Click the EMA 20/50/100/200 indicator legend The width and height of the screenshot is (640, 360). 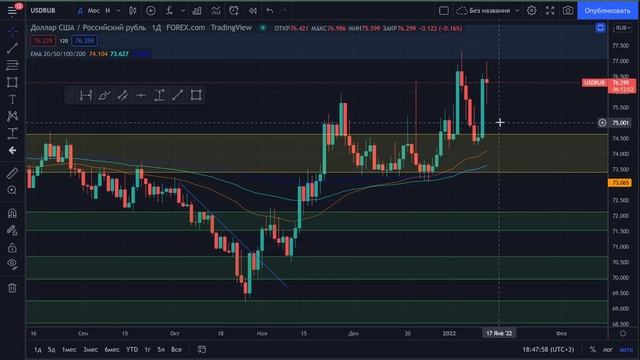[58, 54]
